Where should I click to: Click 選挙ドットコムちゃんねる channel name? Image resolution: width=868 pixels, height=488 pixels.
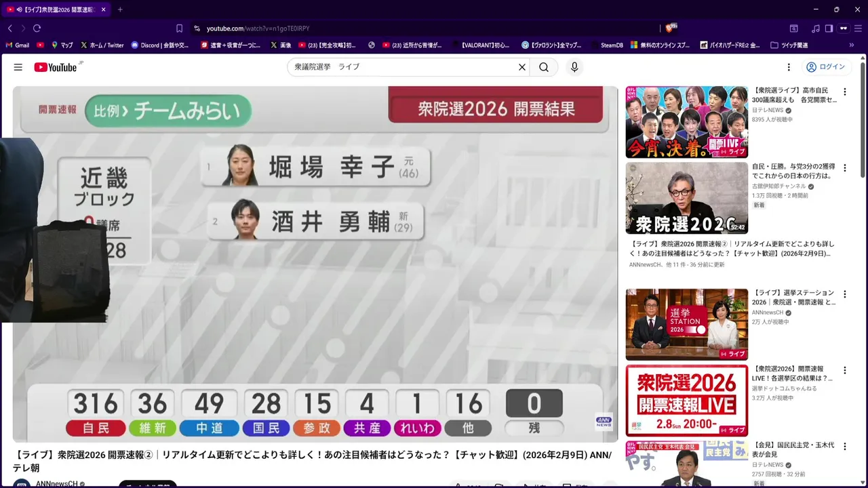click(x=785, y=389)
